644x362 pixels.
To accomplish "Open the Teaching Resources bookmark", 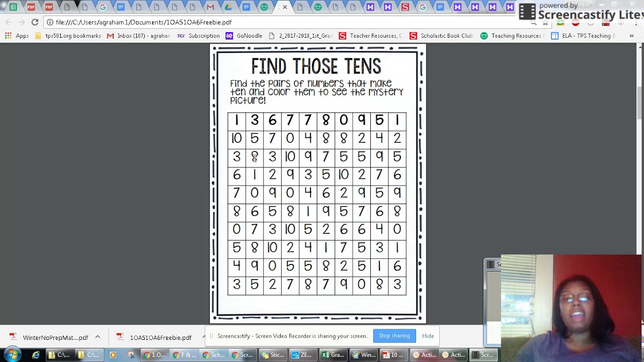I will tap(512, 36).
